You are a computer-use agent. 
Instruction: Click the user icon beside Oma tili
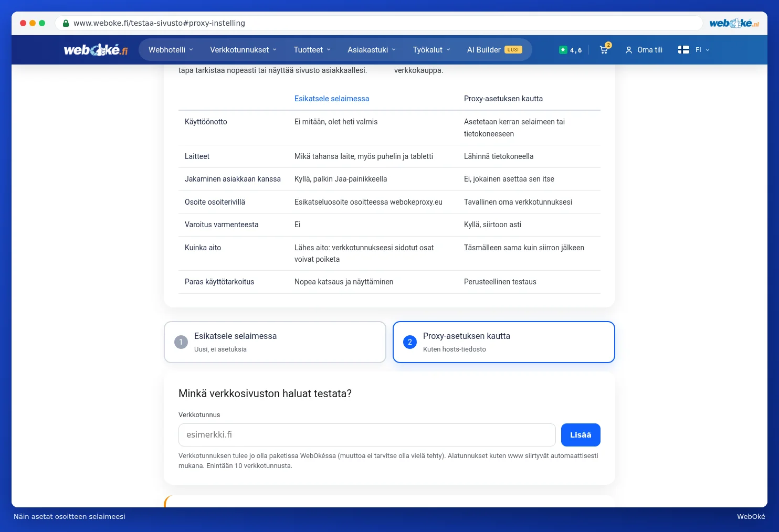click(x=628, y=50)
